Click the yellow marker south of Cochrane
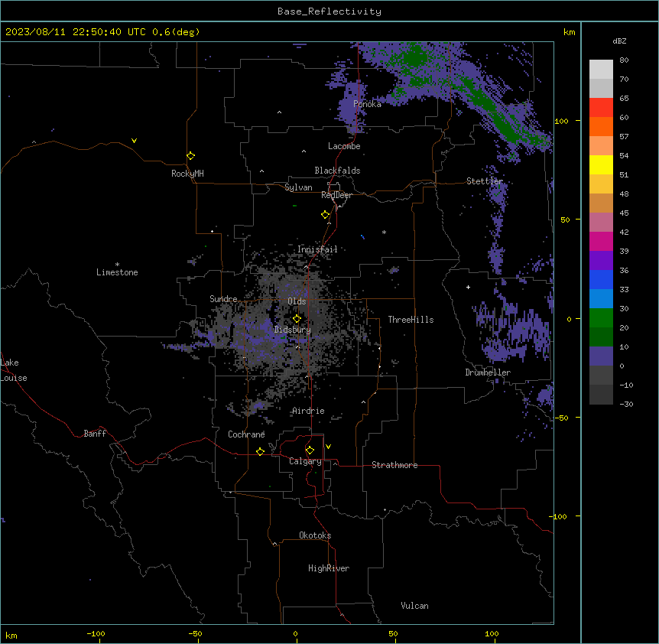659x644 pixels. 260,451
